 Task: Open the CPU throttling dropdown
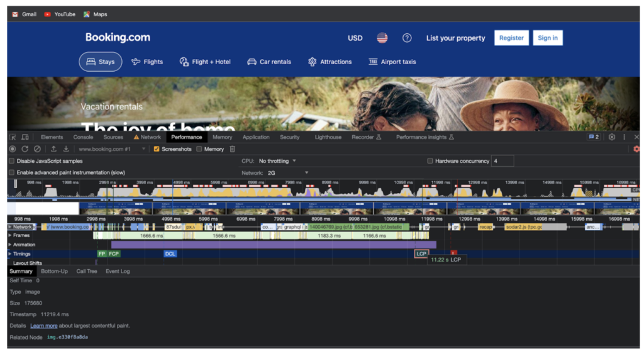[x=277, y=161]
